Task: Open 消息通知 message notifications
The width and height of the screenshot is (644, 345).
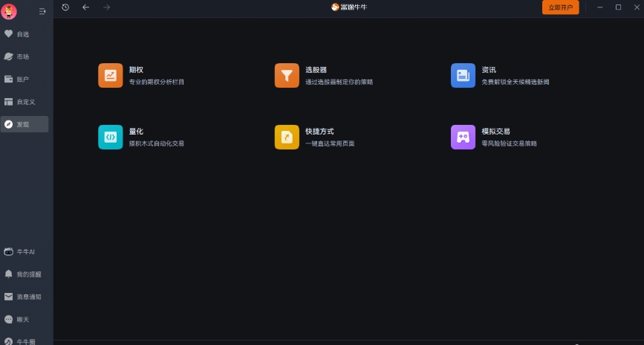Action: tap(24, 297)
